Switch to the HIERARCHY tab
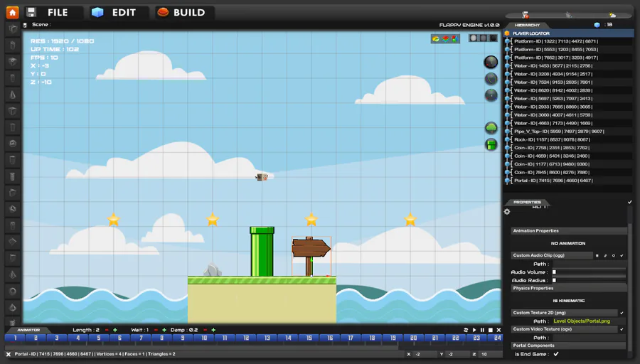 click(x=527, y=25)
